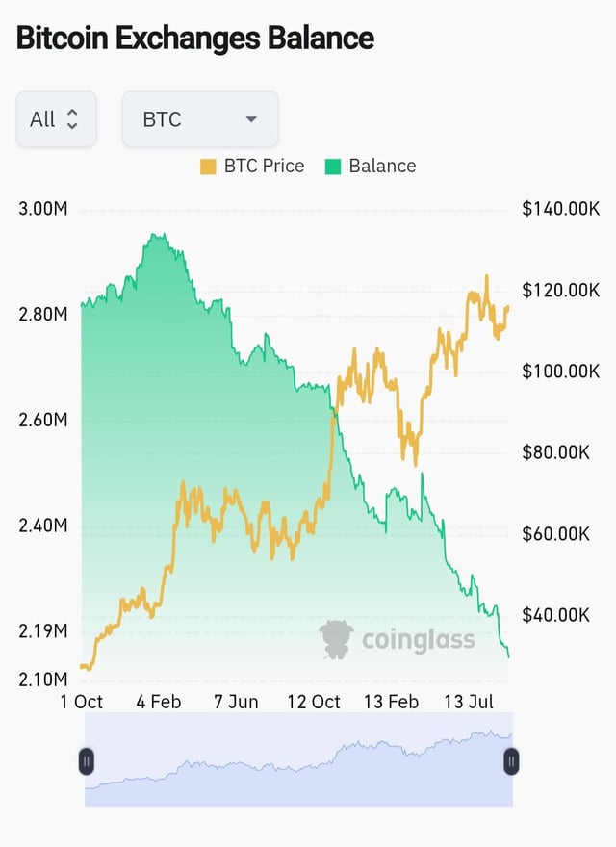This screenshot has height=847, width=616.
Task: Click the "$140.00K" price axis label
Action: [561, 210]
